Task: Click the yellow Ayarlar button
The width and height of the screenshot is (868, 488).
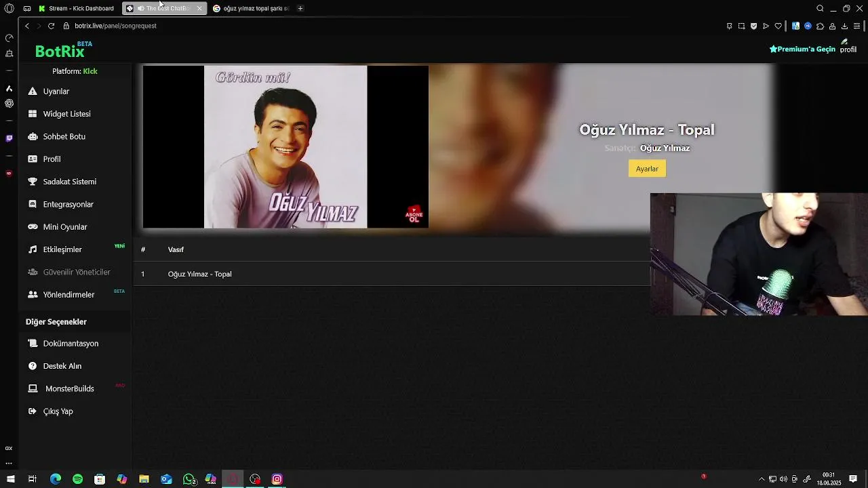Action: coord(647,169)
